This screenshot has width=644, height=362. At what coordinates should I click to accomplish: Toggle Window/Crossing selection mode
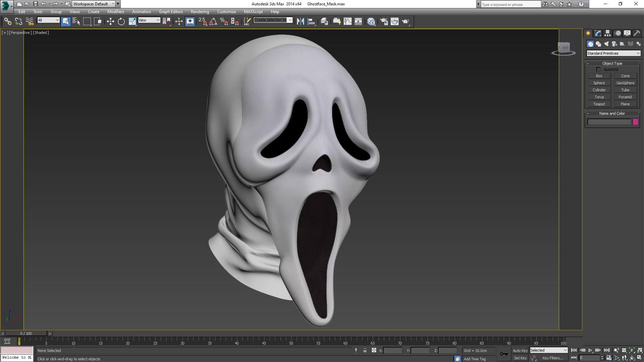(98, 21)
